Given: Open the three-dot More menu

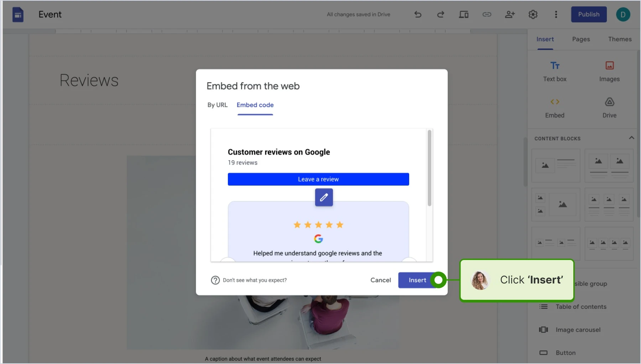Looking at the screenshot, I should point(556,15).
